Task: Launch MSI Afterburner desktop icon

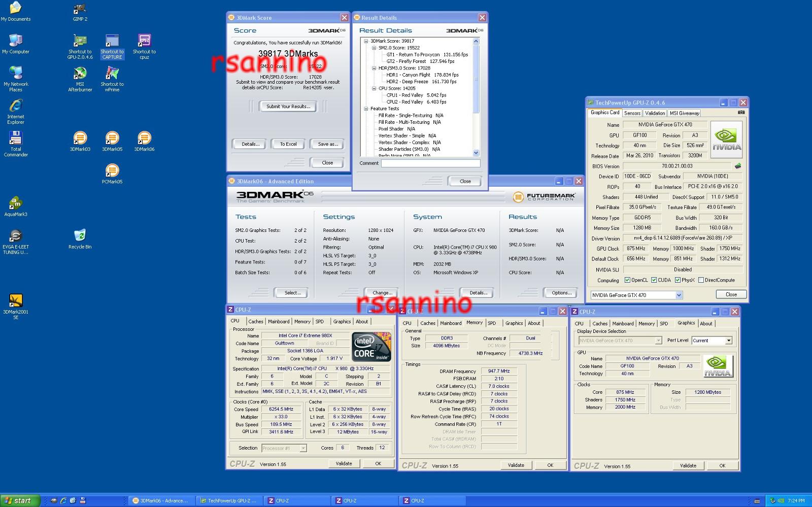Action: coord(80,79)
